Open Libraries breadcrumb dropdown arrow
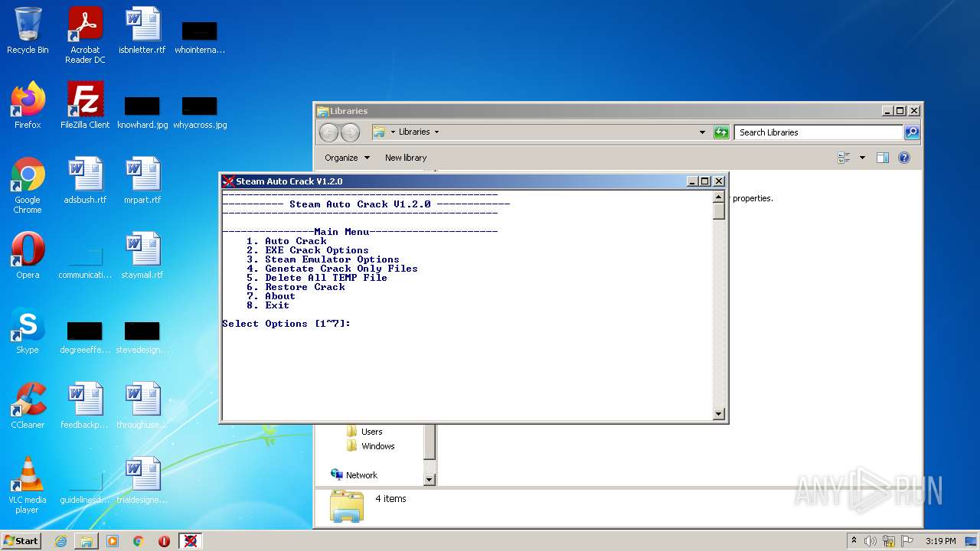 point(437,132)
